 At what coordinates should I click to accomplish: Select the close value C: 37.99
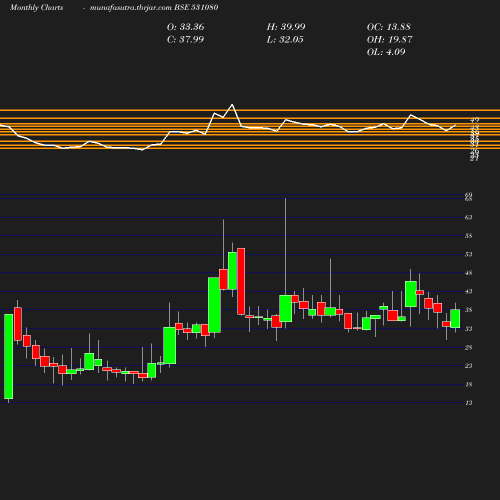point(185,40)
